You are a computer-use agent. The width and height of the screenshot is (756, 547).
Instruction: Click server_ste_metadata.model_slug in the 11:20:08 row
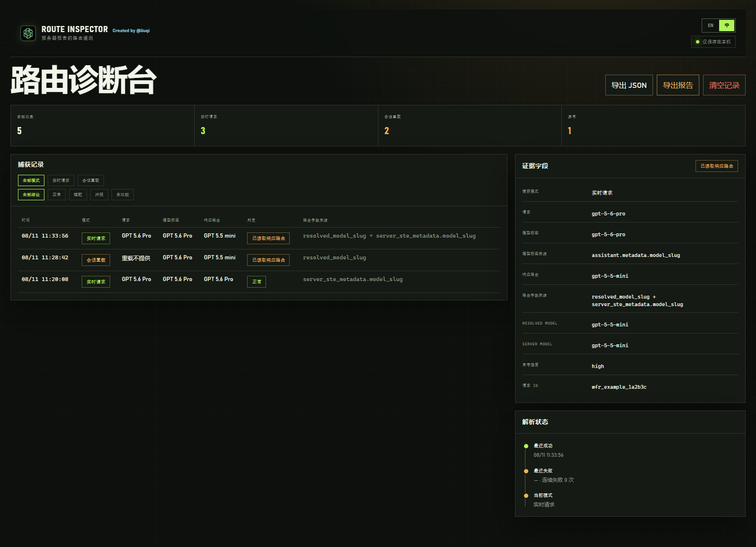[x=353, y=279]
